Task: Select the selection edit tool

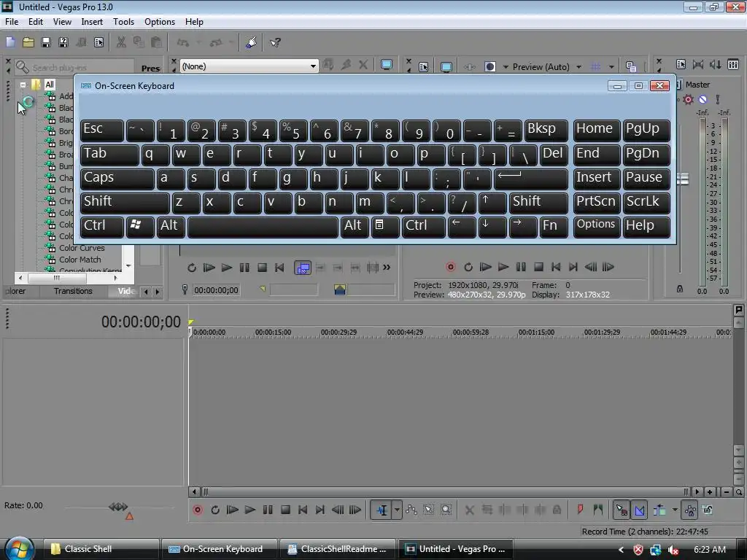Action: click(429, 510)
